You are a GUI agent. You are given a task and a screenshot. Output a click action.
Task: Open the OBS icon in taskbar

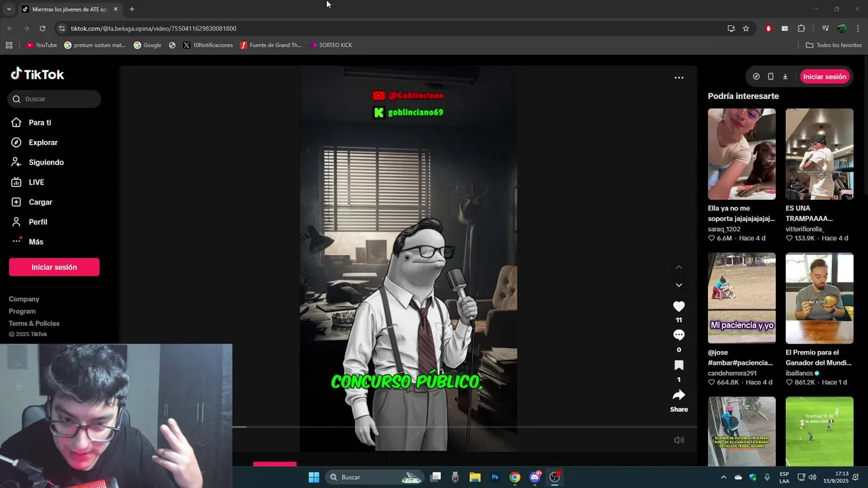tap(555, 477)
